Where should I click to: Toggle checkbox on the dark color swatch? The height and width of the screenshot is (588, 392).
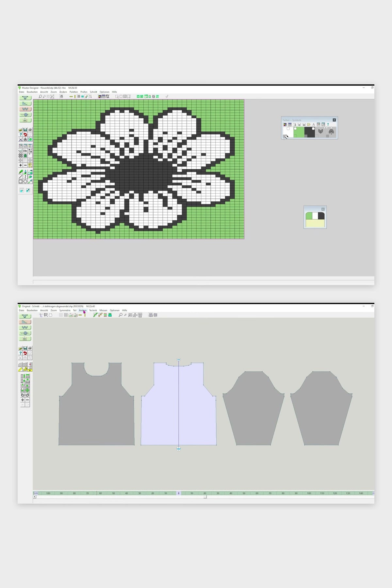coord(313,128)
